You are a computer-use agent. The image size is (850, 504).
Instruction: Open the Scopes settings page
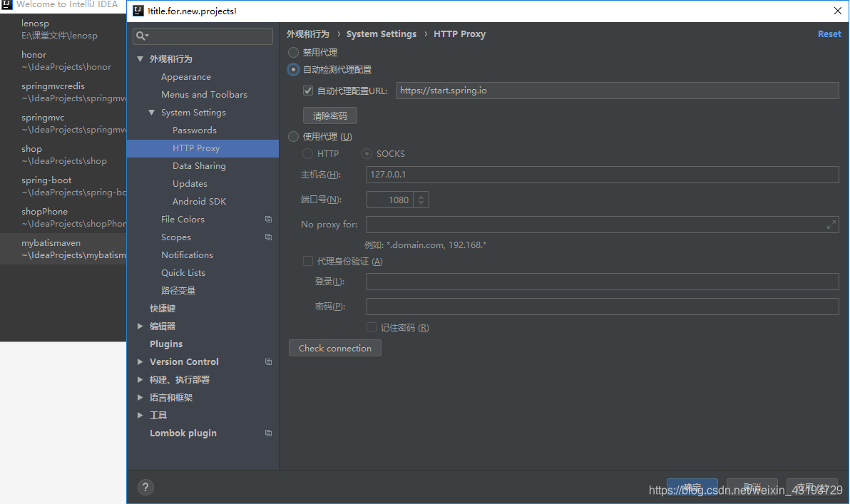[175, 237]
